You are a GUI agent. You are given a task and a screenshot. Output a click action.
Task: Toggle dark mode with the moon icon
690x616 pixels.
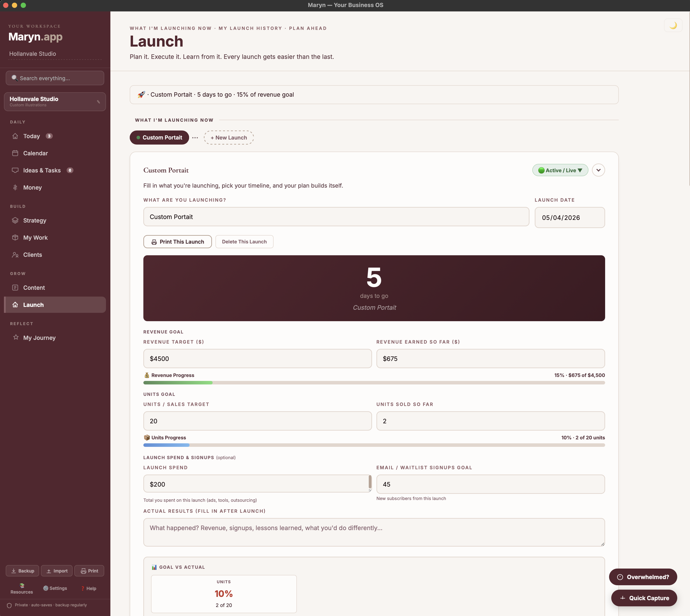point(674,25)
